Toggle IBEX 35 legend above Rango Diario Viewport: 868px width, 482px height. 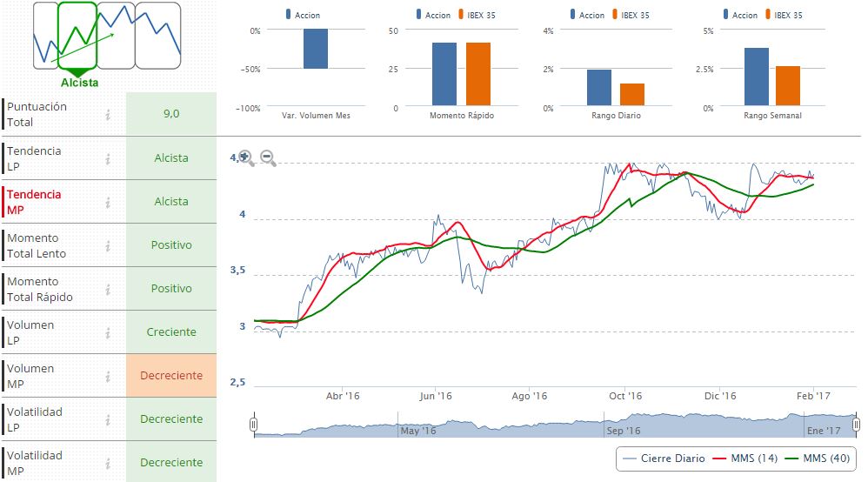624,15
